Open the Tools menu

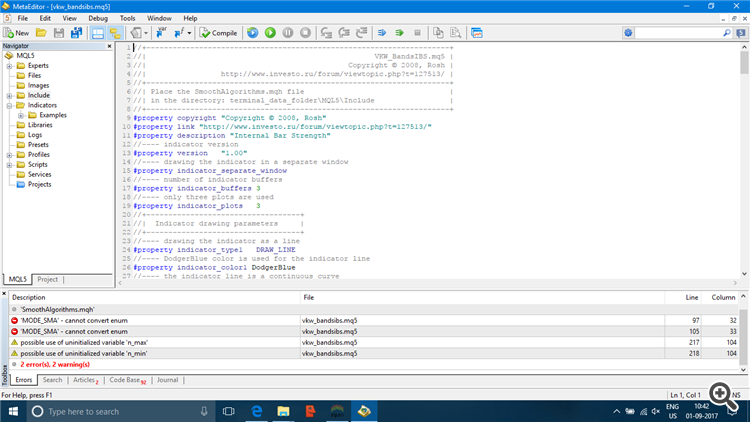pos(127,18)
